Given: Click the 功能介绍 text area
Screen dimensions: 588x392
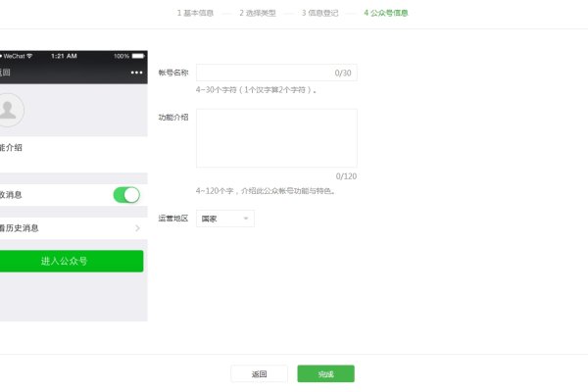Looking at the screenshot, I should 276,138.
